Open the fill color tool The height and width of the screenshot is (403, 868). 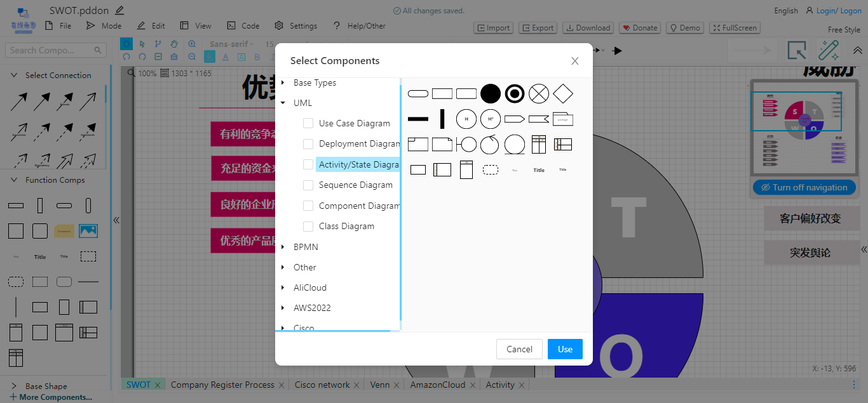point(210,56)
